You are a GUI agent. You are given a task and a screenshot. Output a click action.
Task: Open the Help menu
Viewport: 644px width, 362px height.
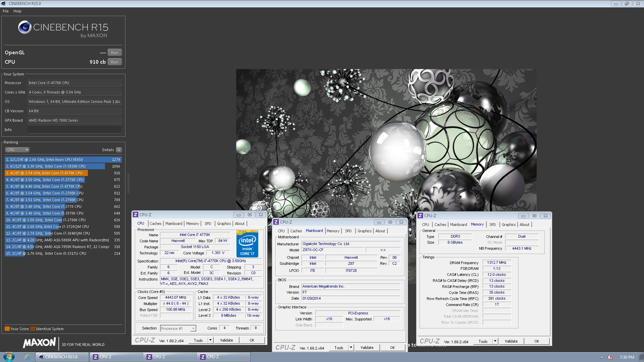pyautogui.click(x=17, y=11)
